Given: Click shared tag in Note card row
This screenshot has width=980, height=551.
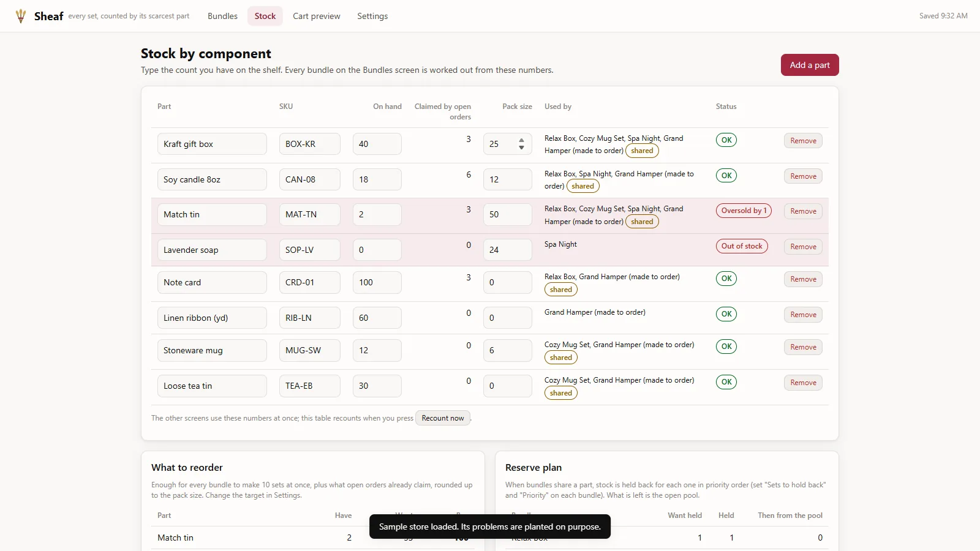Looking at the screenshot, I should pyautogui.click(x=561, y=290).
